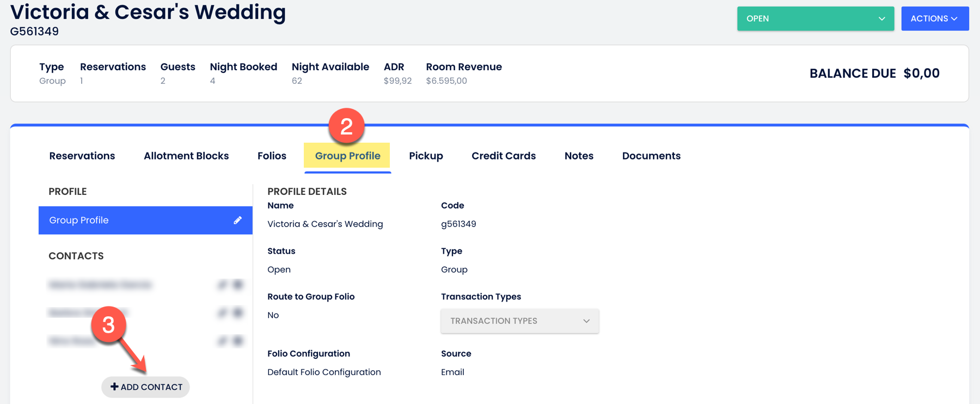This screenshot has height=404, width=980.
Task: Open the Allotment Blocks tab
Action: point(186,156)
